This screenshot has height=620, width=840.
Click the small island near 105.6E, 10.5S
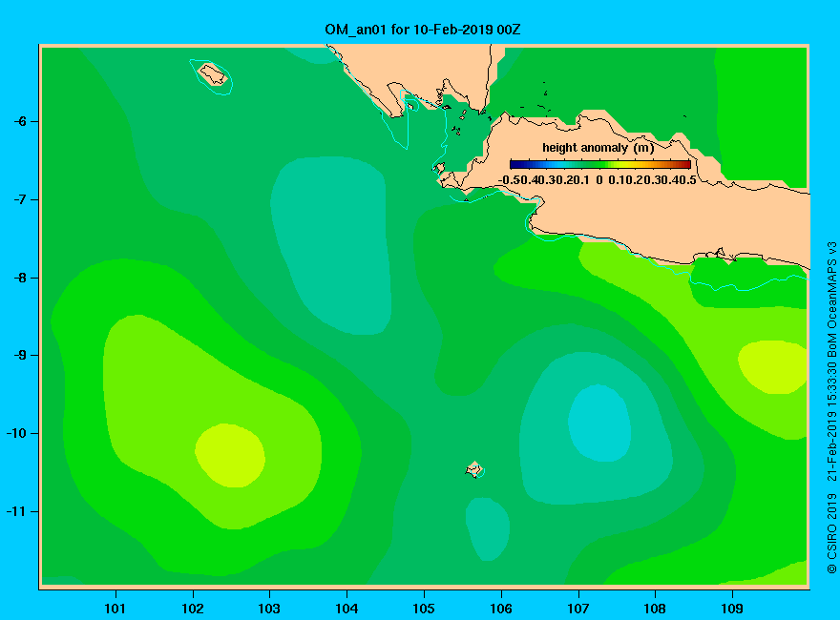pyautogui.click(x=474, y=469)
